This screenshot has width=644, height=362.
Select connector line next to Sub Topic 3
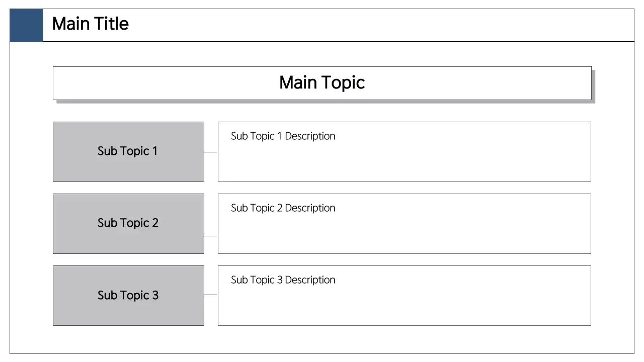point(211,295)
